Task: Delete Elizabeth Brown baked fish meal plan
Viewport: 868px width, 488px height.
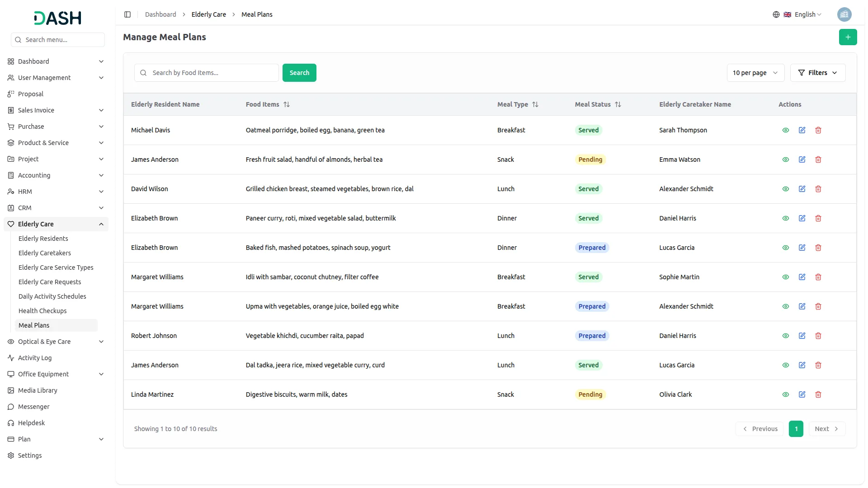Action: coord(818,248)
